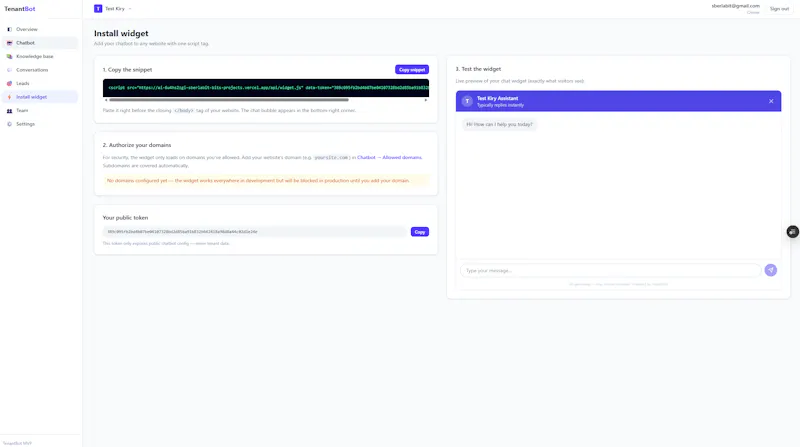
Task: Select the Install widget menu item
Action: click(x=40, y=97)
